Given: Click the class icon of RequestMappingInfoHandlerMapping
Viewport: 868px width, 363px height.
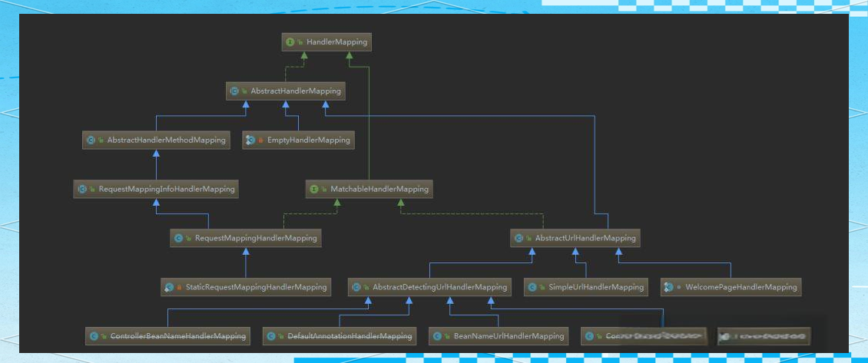Looking at the screenshot, I should pos(82,189).
